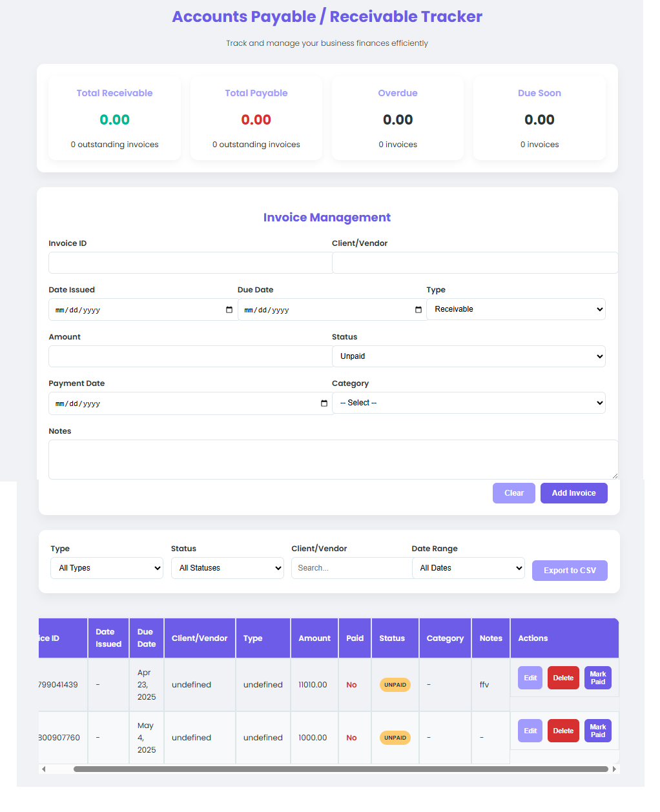Delete the invoice due Apr 23, 2025
The width and height of the screenshot is (660, 812).
coord(563,678)
